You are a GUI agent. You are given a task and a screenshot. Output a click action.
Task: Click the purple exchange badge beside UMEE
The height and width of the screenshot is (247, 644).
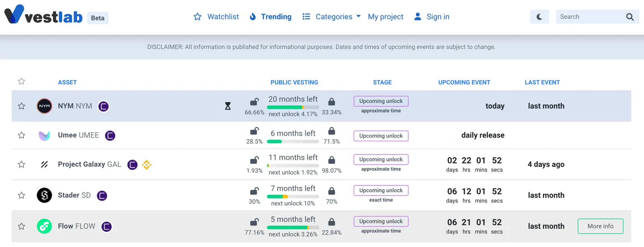(110, 136)
